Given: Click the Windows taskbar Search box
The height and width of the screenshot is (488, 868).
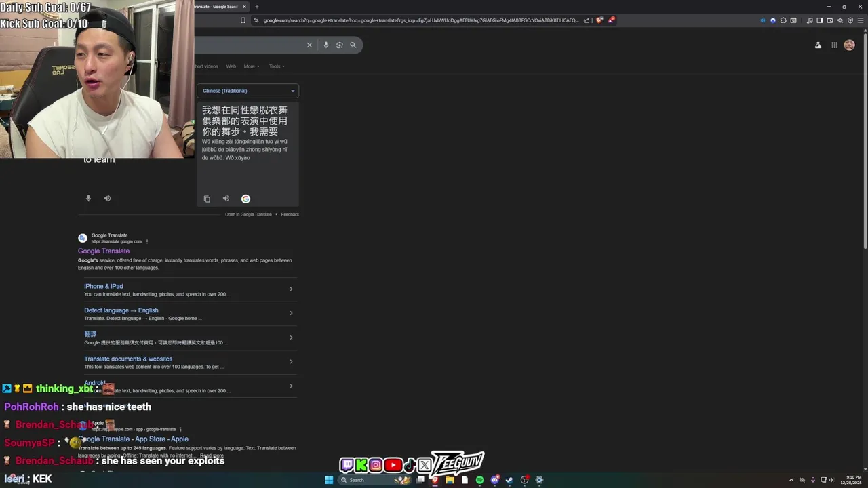Looking at the screenshot, I should (374, 480).
